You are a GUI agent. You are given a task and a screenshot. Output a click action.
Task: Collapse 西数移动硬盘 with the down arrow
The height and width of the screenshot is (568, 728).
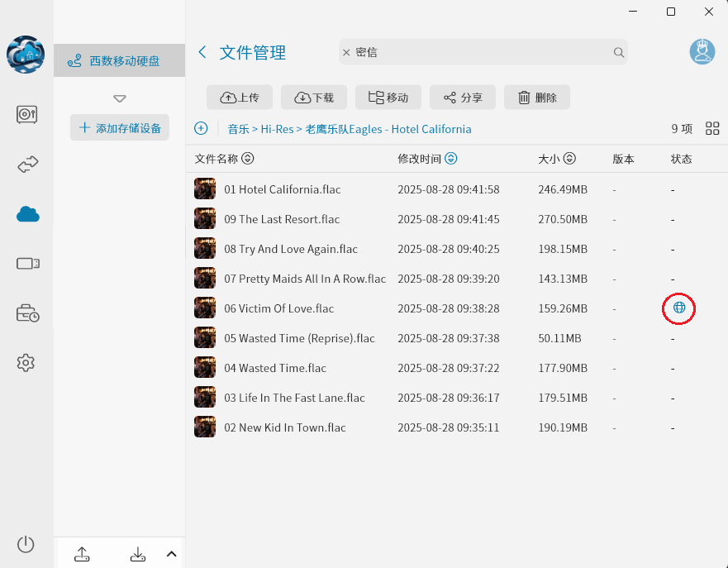tap(119, 98)
